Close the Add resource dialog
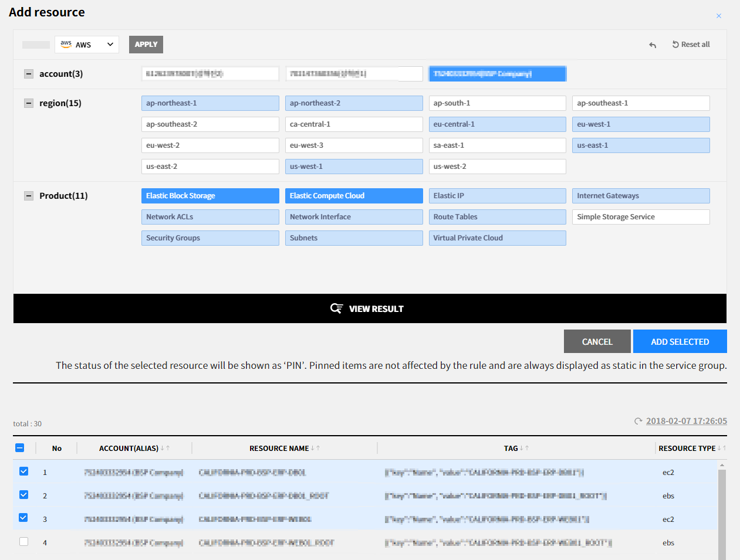Image resolution: width=740 pixels, height=560 pixels. [x=718, y=16]
